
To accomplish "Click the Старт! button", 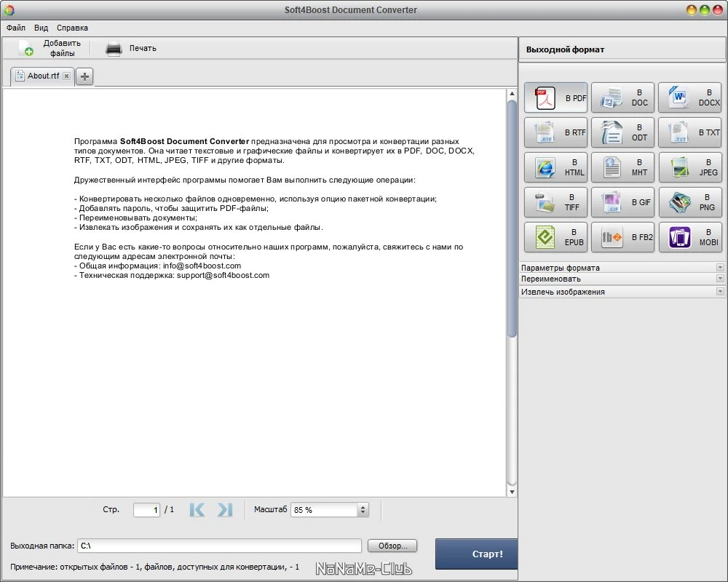I will (x=477, y=554).
